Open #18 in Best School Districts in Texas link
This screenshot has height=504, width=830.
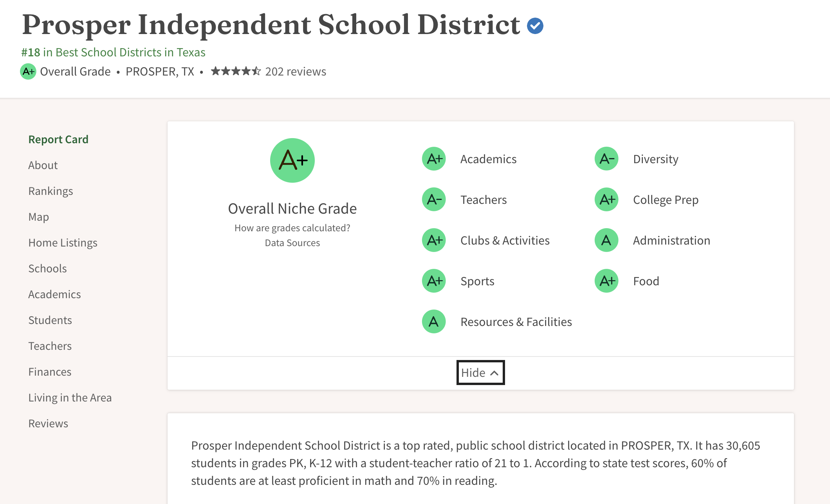click(x=113, y=52)
